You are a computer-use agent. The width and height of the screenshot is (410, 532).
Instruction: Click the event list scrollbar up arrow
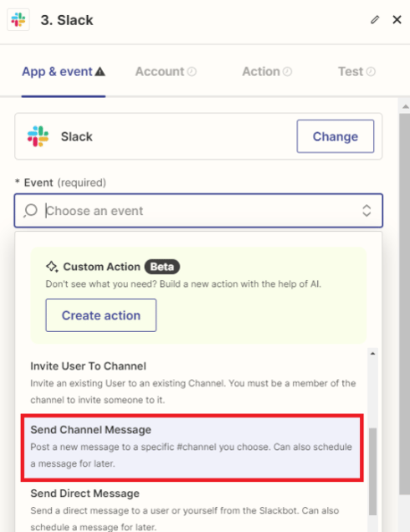(372, 354)
